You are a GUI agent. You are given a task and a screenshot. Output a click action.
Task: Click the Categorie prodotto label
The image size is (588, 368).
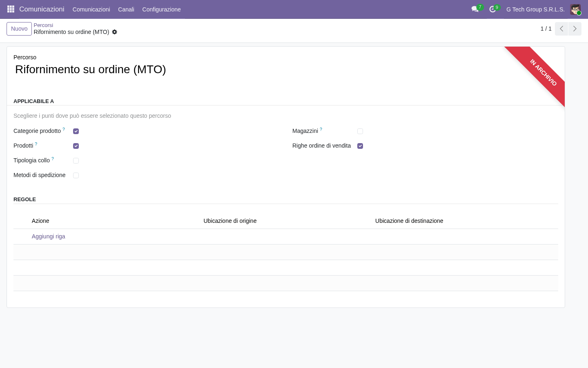pos(37,131)
